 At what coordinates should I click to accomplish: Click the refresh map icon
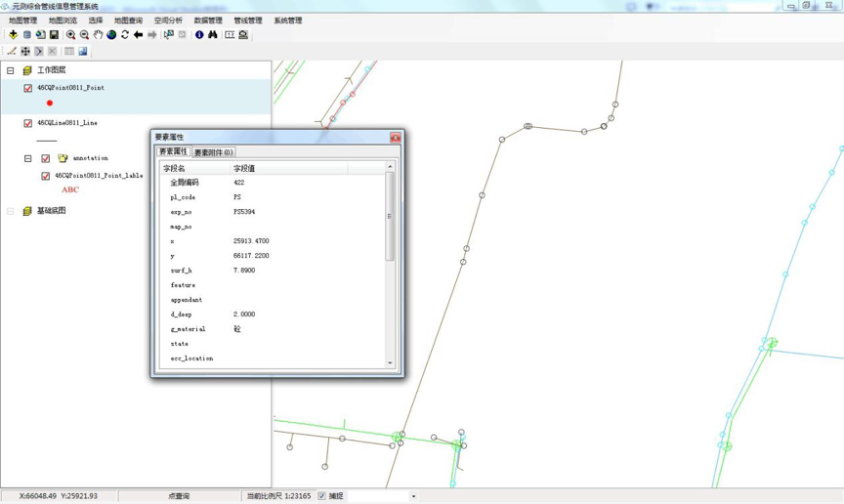(x=125, y=35)
